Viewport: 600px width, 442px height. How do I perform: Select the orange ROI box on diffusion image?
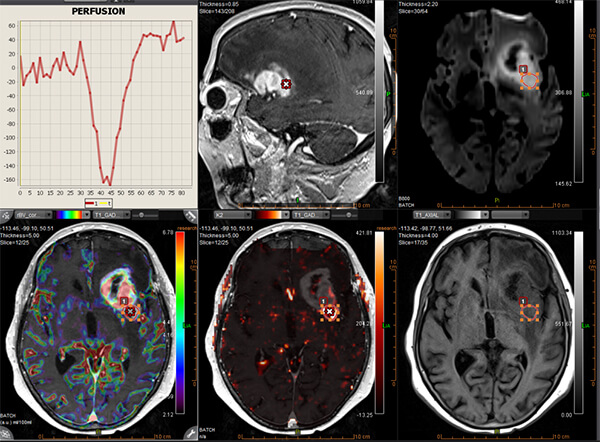[530, 80]
